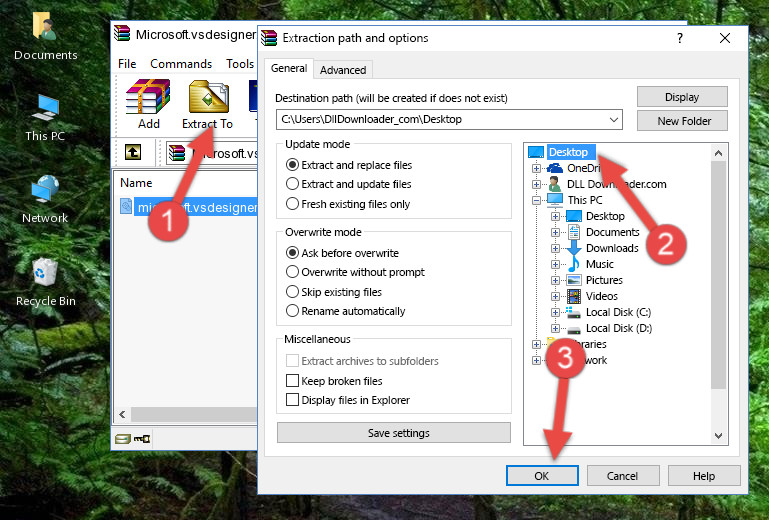Click the up-one-level folder icon in WinRAR
The width and height of the screenshot is (769, 520).
(133, 152)
